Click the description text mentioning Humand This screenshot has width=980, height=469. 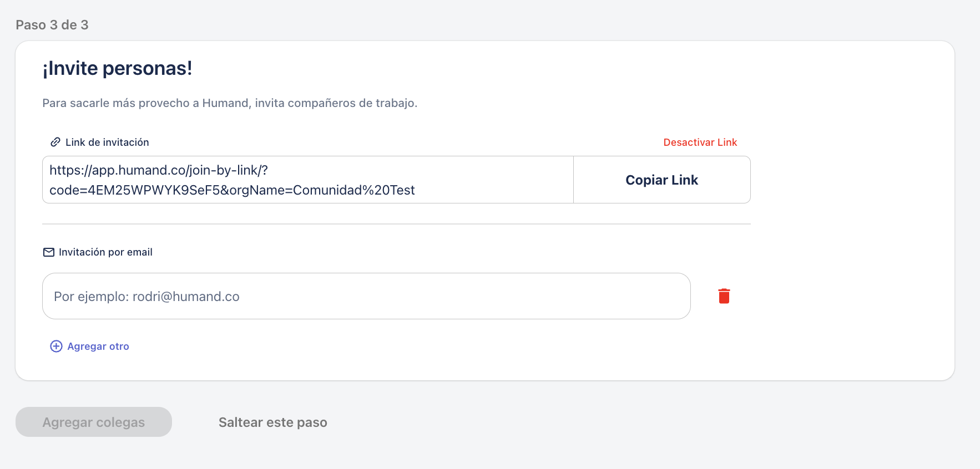230,103
